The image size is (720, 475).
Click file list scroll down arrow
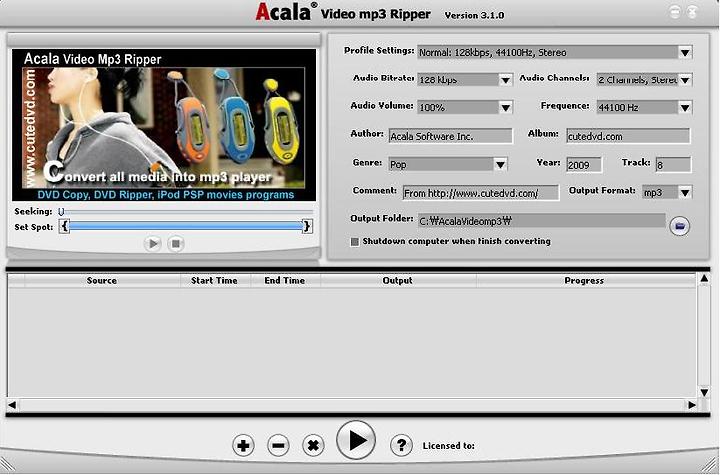[x=704, y=392]
